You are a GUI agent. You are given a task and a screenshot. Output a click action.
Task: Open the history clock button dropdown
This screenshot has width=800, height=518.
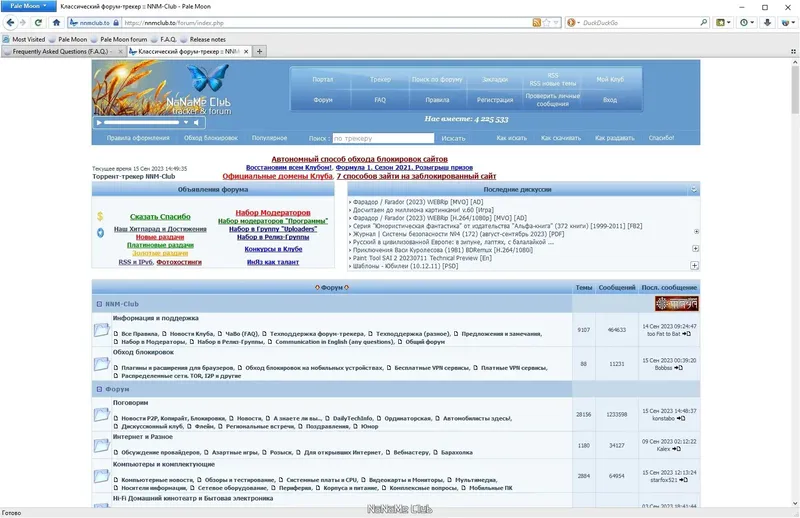point(747,22)
